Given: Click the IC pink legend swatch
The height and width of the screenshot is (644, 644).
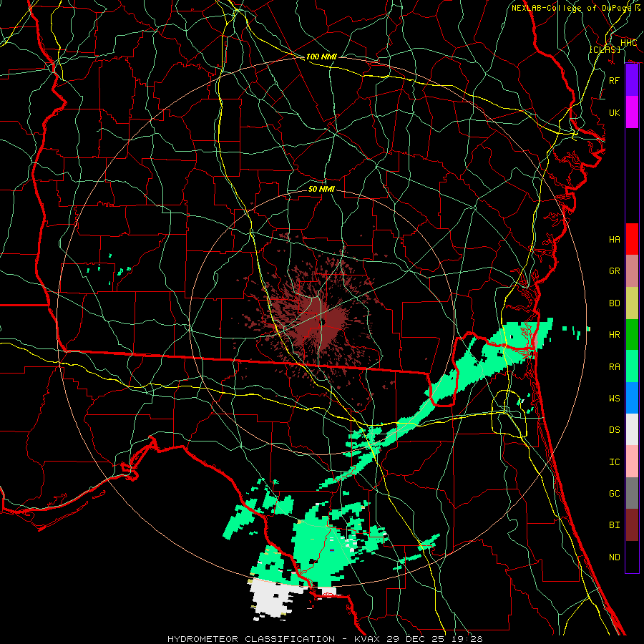Looking at the screenshot, I should [632, 462].
